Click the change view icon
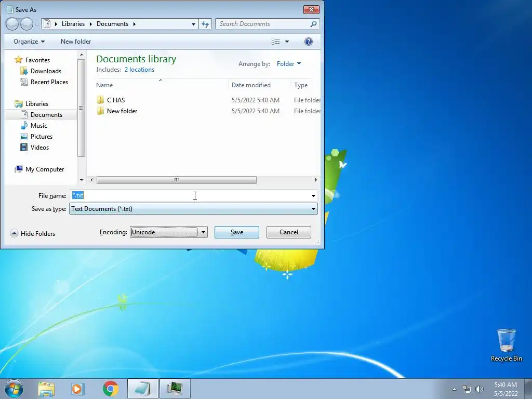Screen dimensions: 532x399 (x=275, y=42)
